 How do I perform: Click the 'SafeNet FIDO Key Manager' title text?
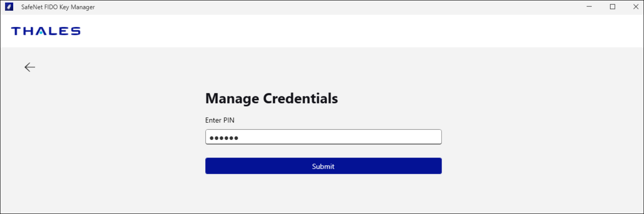(58, 7)
